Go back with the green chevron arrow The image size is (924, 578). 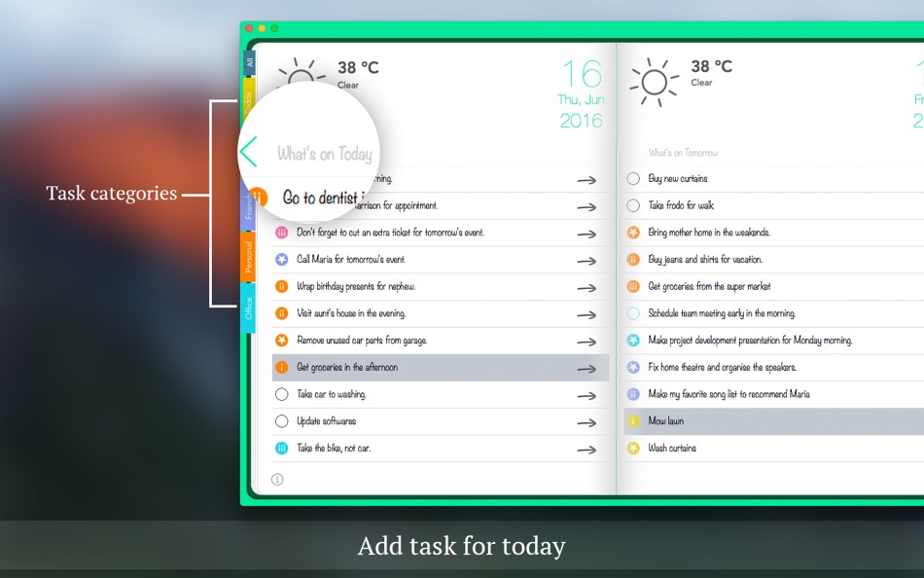(248, 152)
